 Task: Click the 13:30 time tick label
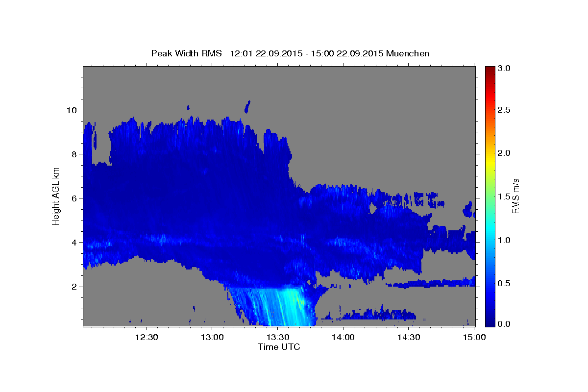[277, 338]
